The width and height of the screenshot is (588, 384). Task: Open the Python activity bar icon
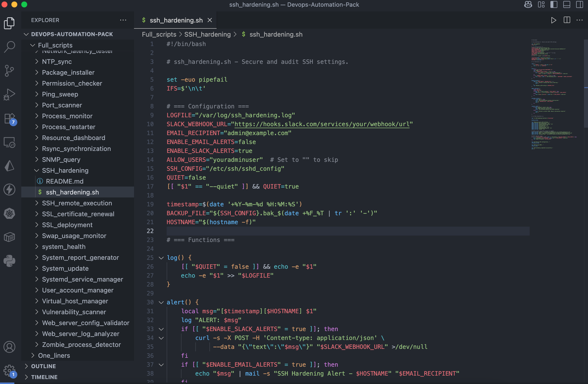pyautogui.click(x=9, y=261)
